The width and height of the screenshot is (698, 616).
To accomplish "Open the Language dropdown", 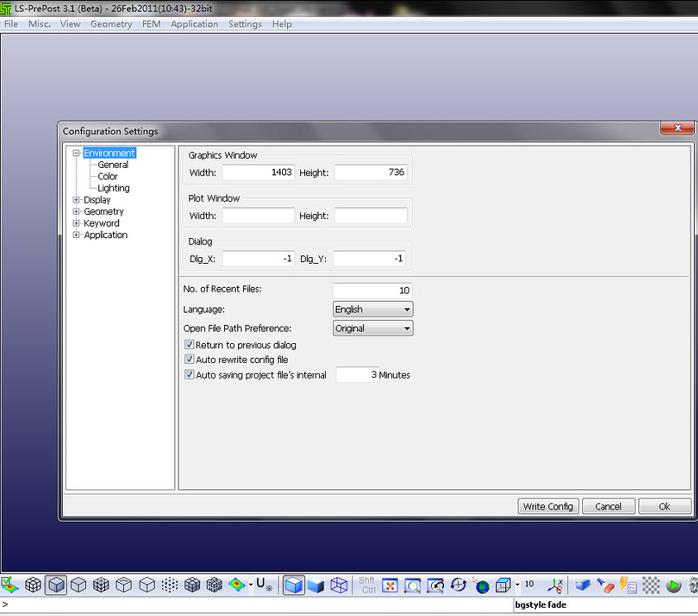I will (x=373, y=309).
